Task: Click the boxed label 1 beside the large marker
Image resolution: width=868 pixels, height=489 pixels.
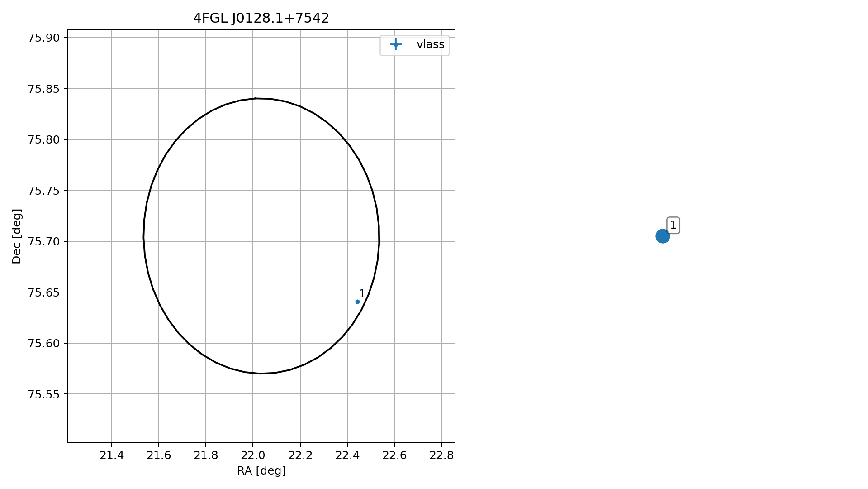Action: (x=673, y=225)
